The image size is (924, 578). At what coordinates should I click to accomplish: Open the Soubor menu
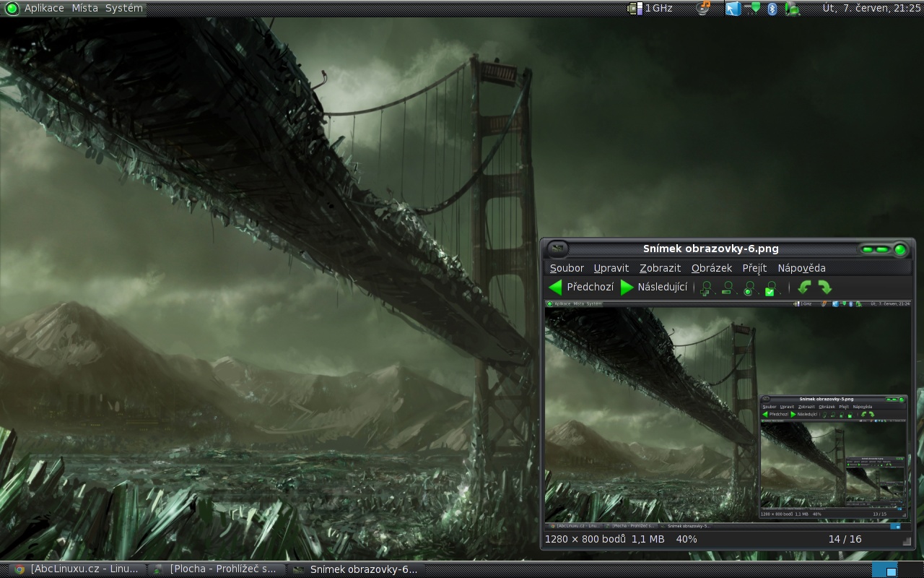pyautogui.click(x=567, y=268)
